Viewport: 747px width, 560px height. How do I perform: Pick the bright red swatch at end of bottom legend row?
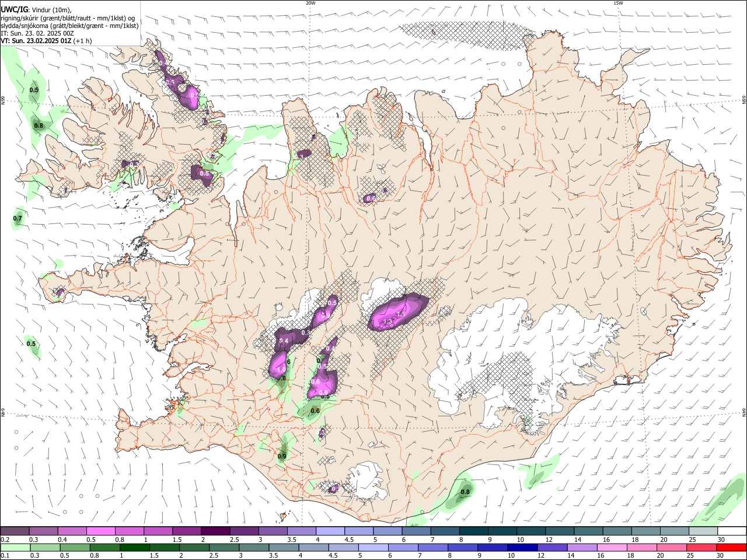pos(732,547)
